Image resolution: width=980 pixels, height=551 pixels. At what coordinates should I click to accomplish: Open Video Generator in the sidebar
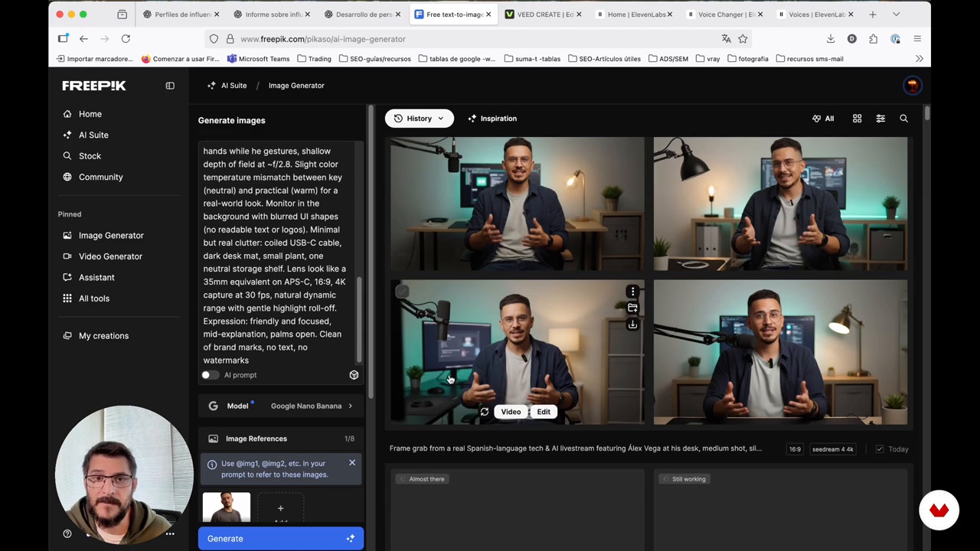pyautogui.click(x=110, y=256)
